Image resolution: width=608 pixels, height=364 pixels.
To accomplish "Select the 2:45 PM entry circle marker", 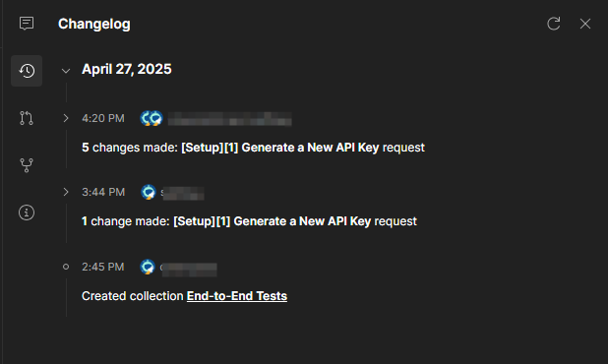I will pyautogui.click(x=66, y=267).
